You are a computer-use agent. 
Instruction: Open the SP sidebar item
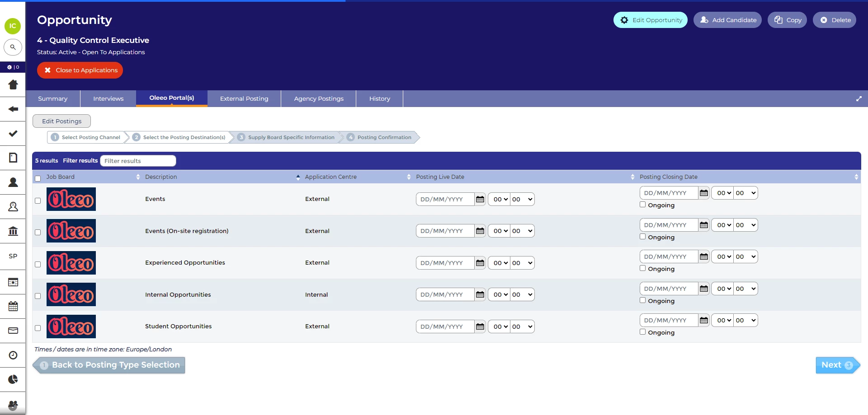tap(13, 256)
